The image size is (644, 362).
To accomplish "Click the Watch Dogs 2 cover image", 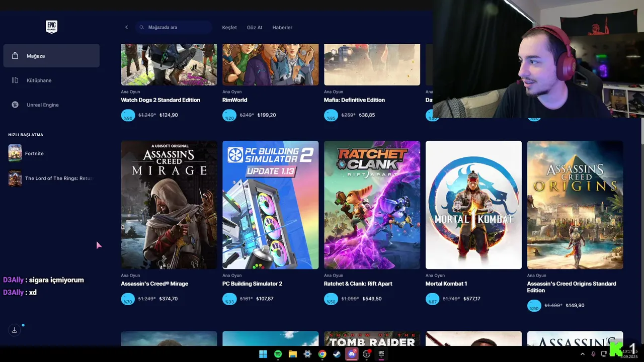I will pos(169,64).
